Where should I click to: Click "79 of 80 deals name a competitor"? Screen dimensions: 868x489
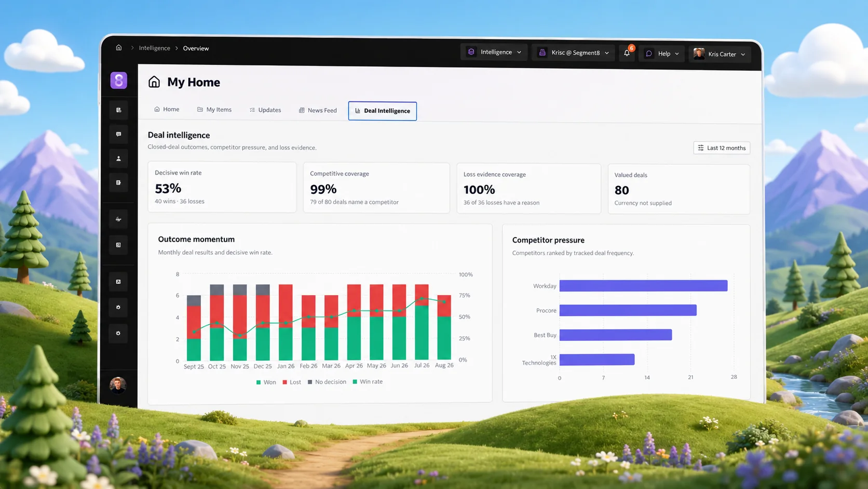coord(354,202)
